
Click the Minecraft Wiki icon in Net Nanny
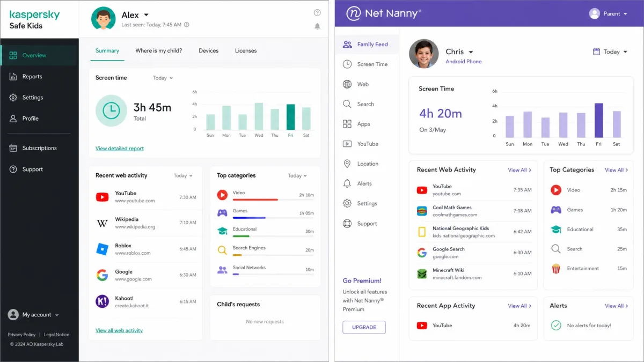422,274
